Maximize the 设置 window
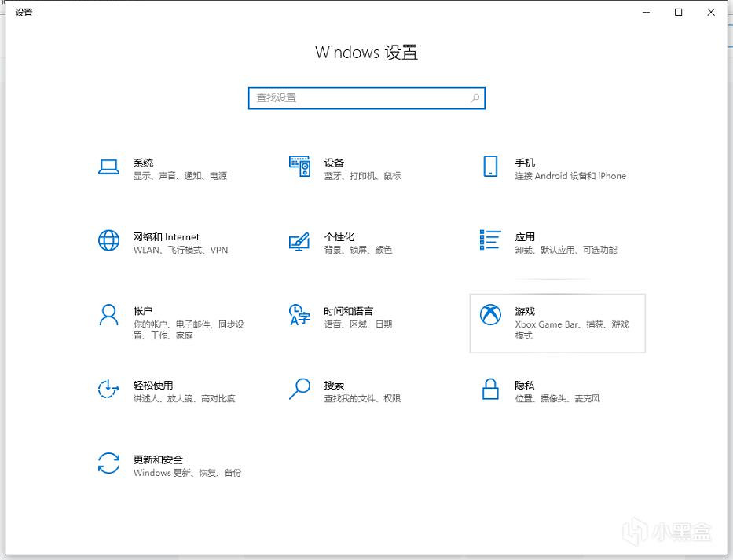This screenshot has height=560, width=733. click(679, 12)
